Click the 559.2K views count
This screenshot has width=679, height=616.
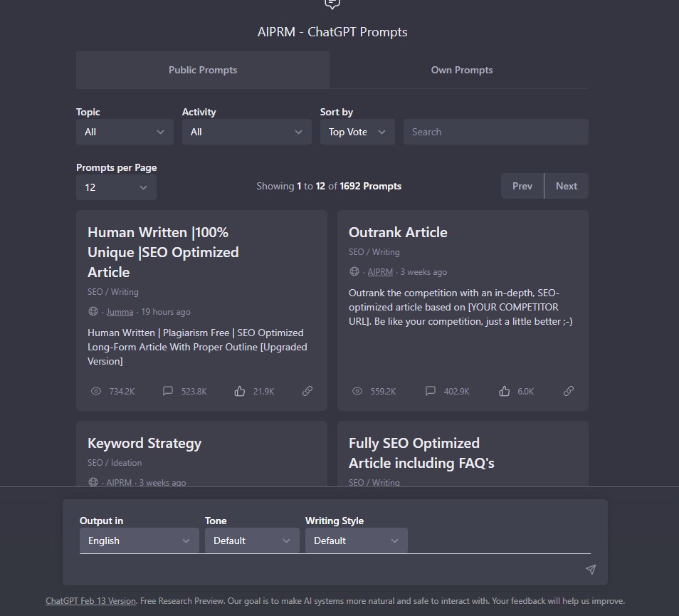pyautogui.click(x=383, y=392)
